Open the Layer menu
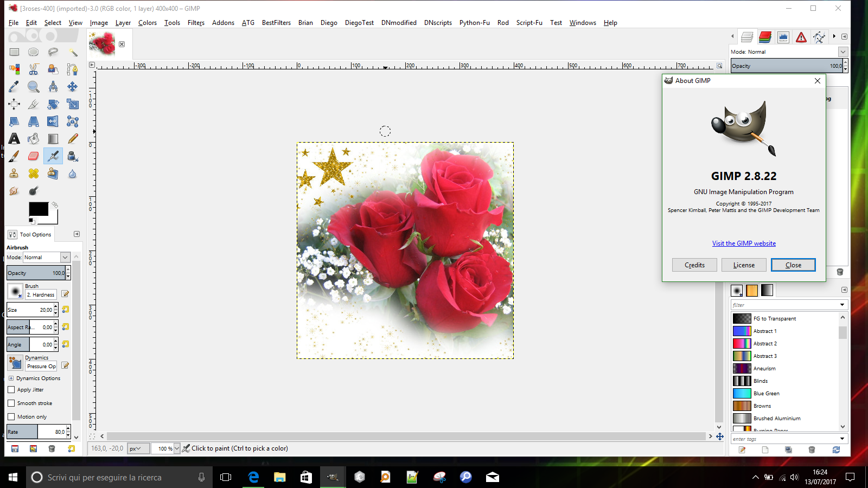Image resolution: width=868 pixels, height=488 pixels. 123,23
